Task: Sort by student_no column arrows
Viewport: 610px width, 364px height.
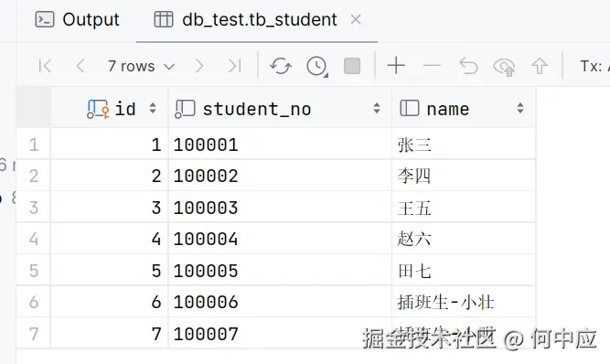Action: pyautogui.click(x=376, y=108)
